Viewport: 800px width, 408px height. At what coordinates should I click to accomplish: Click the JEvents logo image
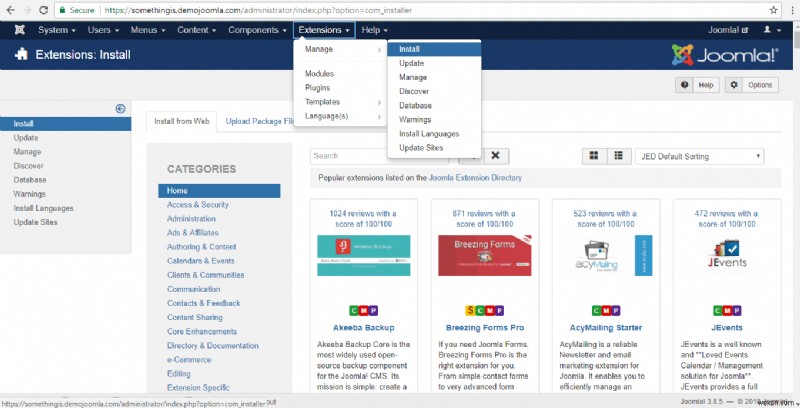click(727, 254)
